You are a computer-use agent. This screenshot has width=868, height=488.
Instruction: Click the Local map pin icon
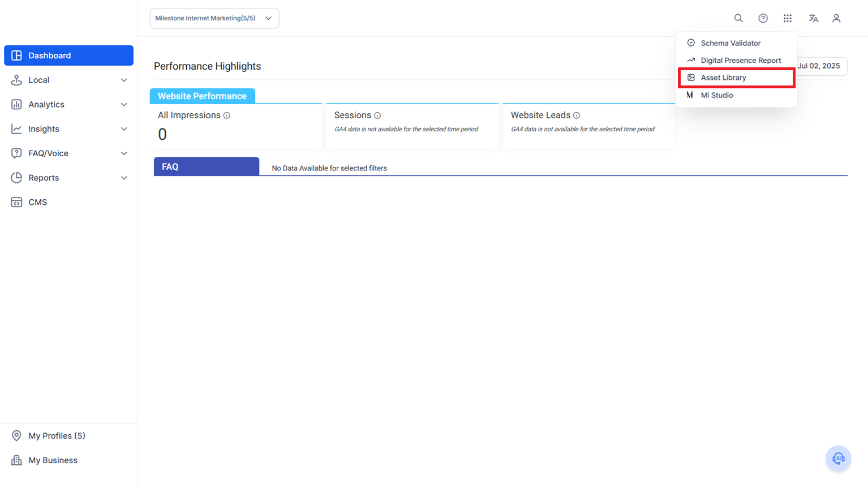(16, 80)
